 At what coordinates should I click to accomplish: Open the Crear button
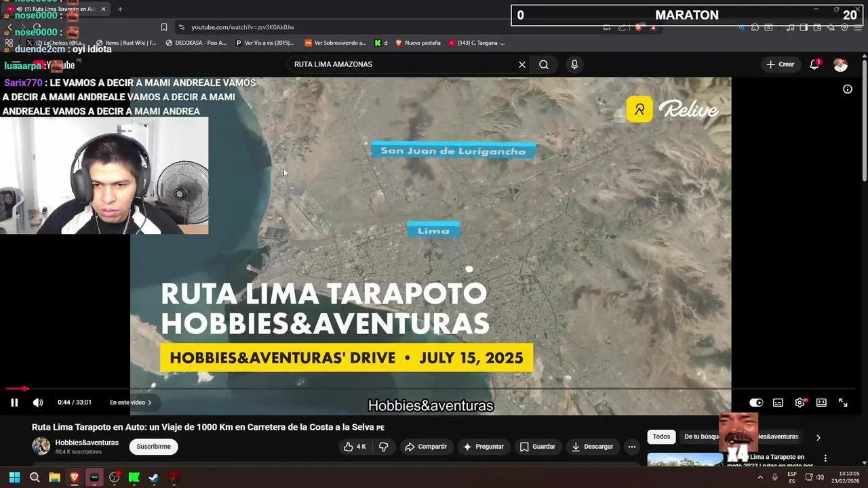tap(780, 64)
